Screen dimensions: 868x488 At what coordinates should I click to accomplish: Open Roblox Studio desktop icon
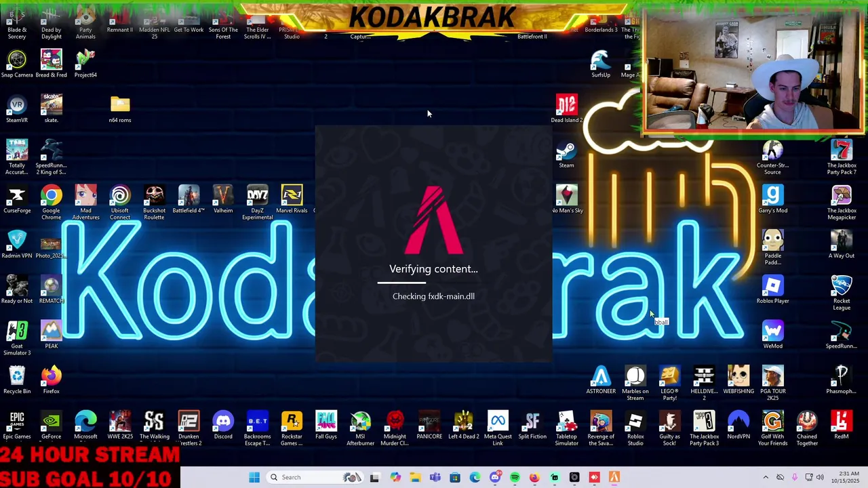pyautogui.click(x=635, y=428)
